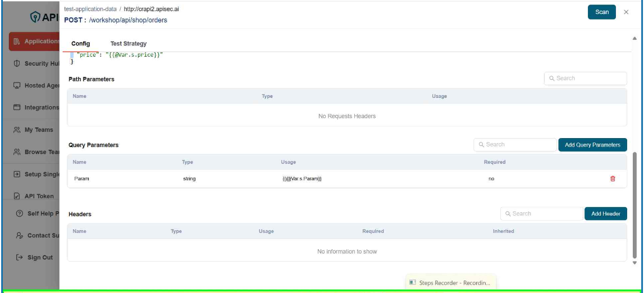Click Add Query Parameters button
644x293 pixels.
[x=592, y=145]
